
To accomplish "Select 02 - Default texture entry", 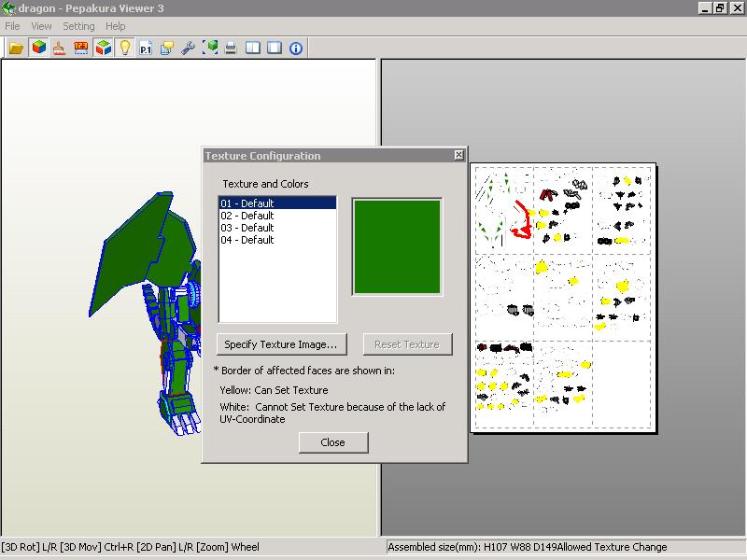I will pos(247,215).
